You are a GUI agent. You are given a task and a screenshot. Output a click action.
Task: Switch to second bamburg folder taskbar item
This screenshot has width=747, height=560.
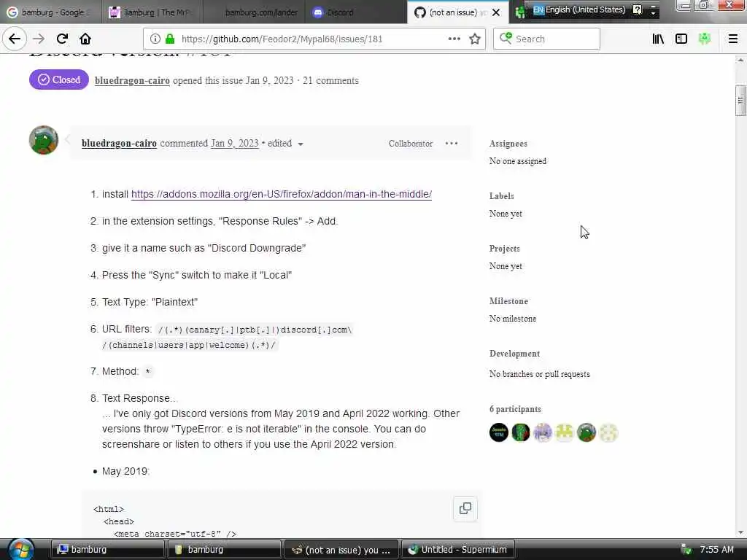(224, 550)
